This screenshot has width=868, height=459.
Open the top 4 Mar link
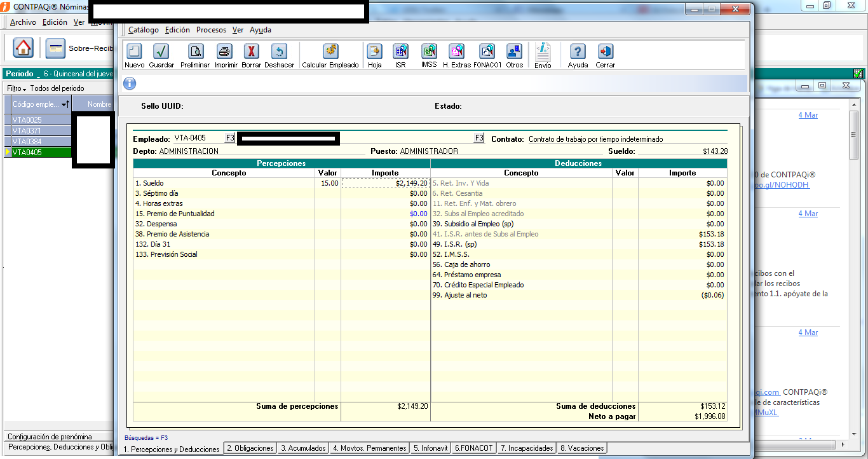point(808,115)
